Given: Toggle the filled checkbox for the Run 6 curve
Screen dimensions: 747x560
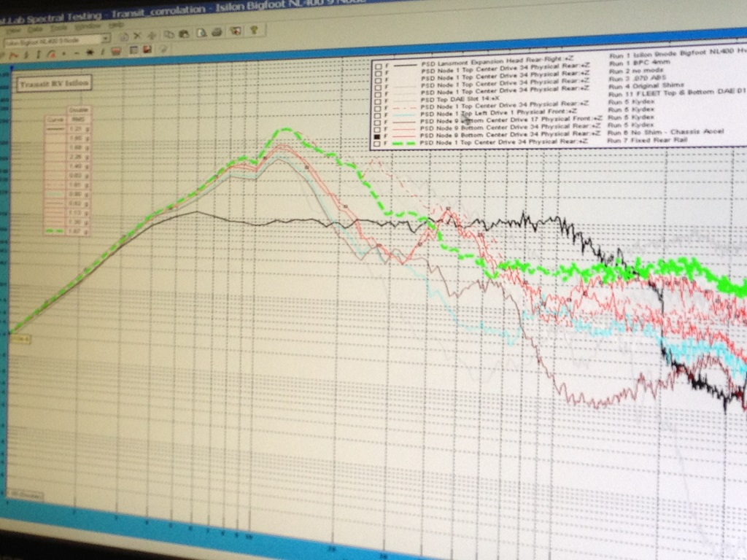Looking at the screenshot, I should tap(377, 137).
